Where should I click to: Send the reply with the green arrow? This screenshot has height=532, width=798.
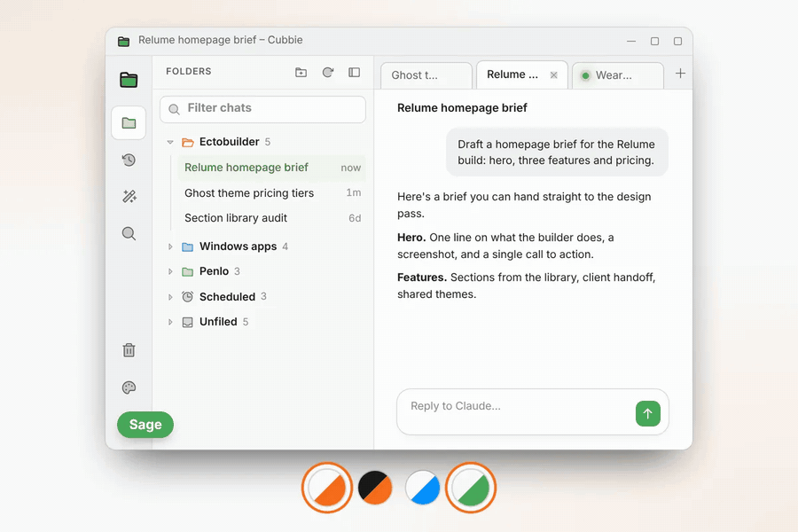point(648,413)
